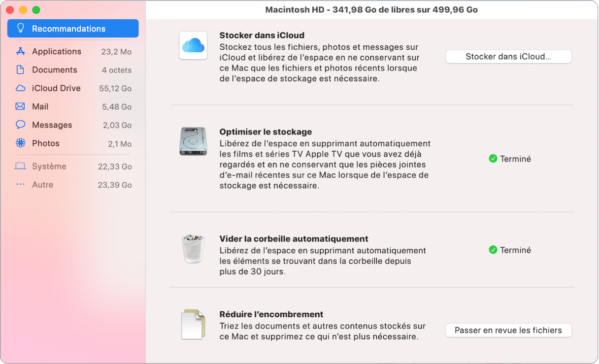
Task: Open the Mail storage category icon
Action: [20, 106]
